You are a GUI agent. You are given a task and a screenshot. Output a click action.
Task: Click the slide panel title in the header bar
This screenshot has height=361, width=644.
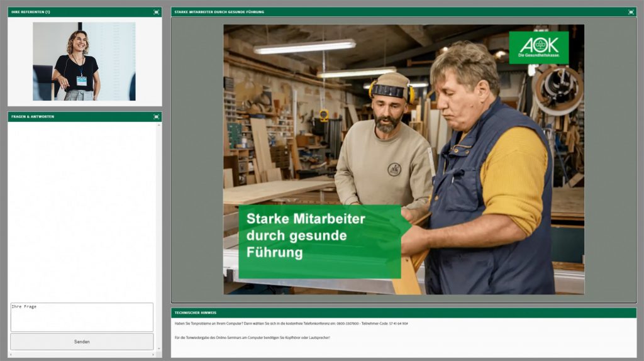point(219,12)
